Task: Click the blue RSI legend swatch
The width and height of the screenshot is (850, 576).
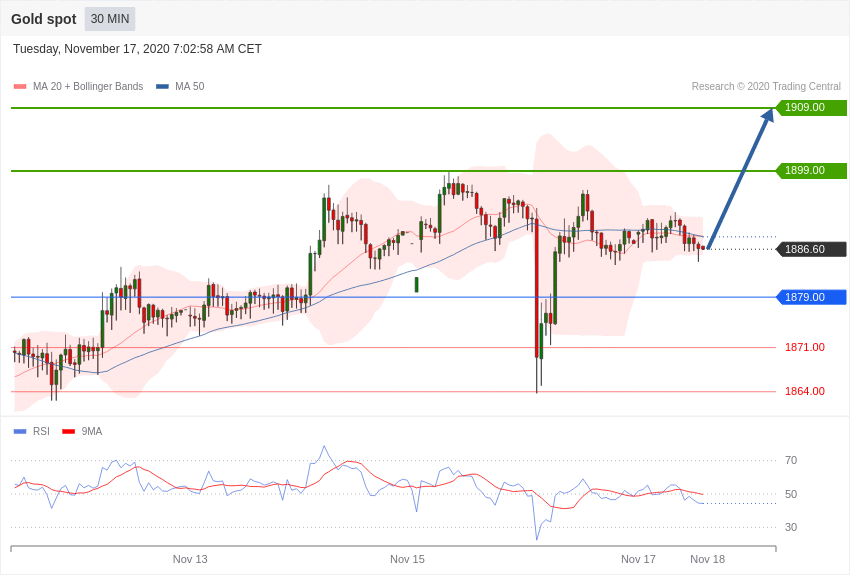Action: (x=20, y=431)
